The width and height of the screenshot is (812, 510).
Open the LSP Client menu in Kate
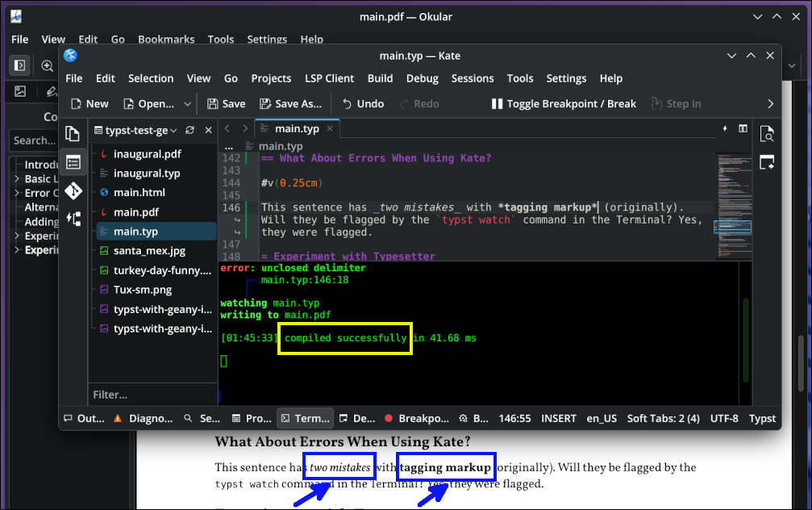tap(329, 78)
